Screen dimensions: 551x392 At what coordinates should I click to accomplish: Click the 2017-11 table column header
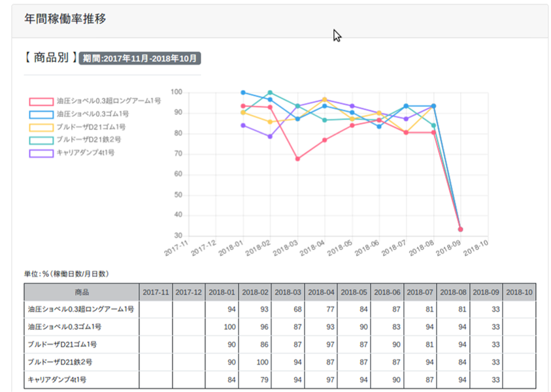[156, 292]
